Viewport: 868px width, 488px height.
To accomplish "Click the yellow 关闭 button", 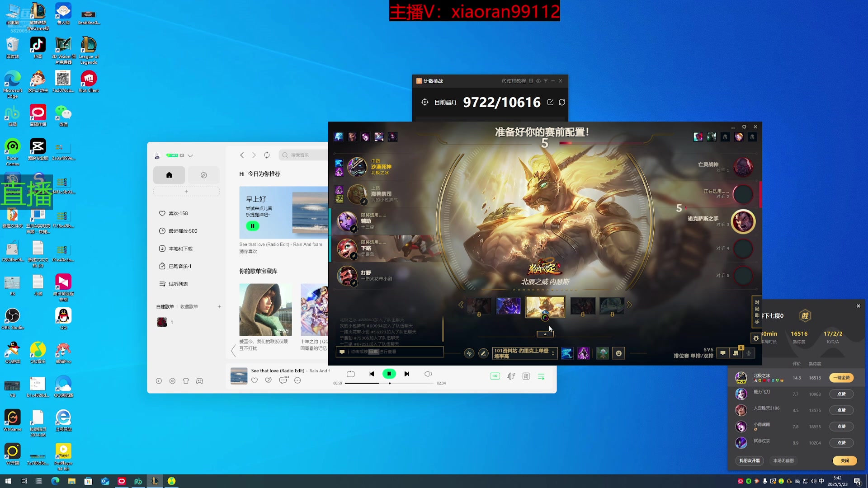I will tap(844, 460).
